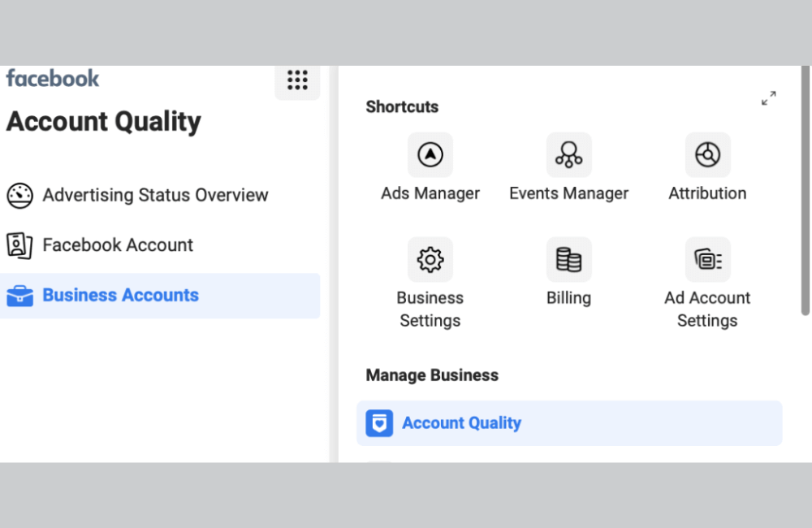
Task: Click the facebook logo
Action: 52,78
